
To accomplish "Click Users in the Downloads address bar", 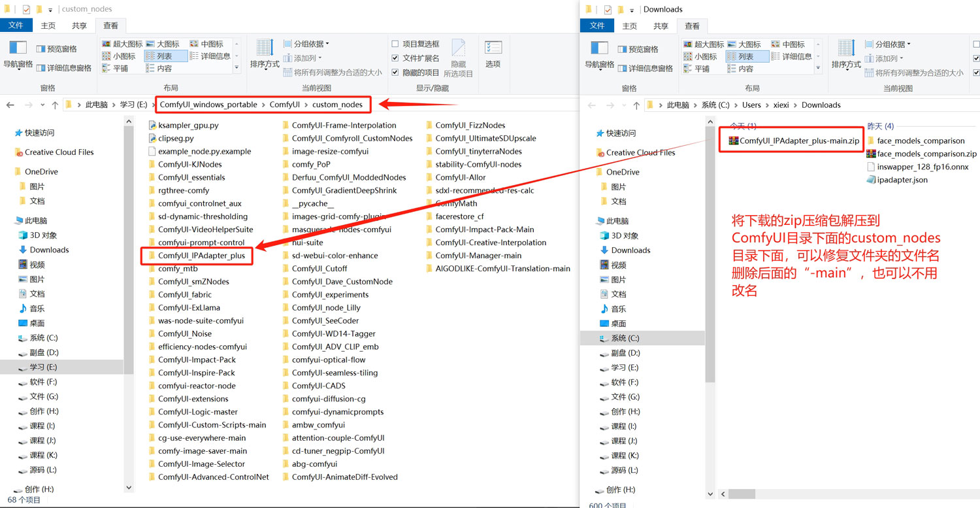I will click(x=751, y=105).
